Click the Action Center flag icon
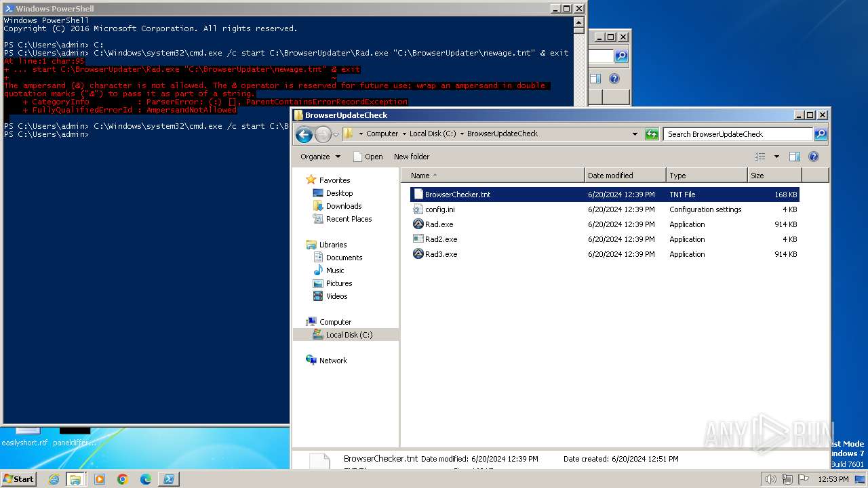The height and width of the screenshot is (488, 868). pos(804,479)
